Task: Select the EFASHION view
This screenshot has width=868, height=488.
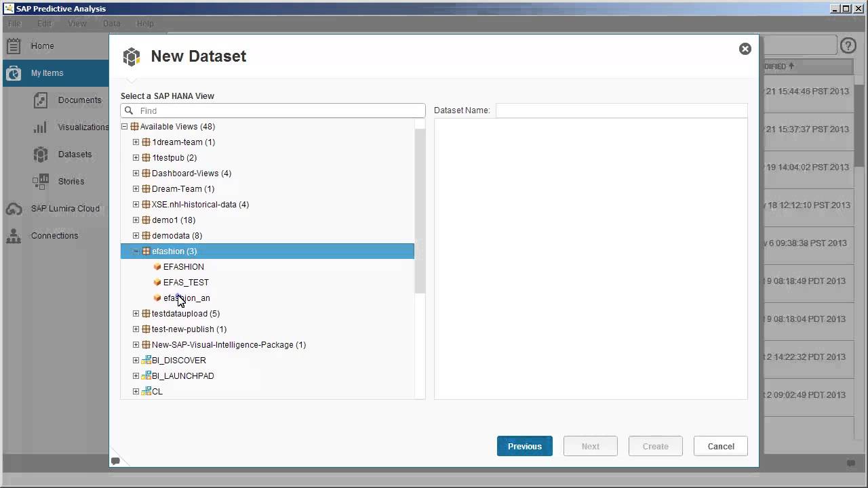Action: pos(183,267)
